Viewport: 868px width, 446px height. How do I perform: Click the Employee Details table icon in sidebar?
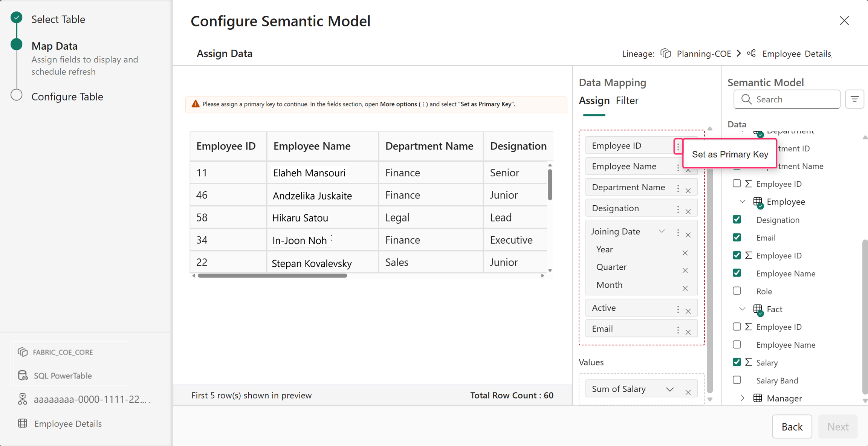[23, 423]
